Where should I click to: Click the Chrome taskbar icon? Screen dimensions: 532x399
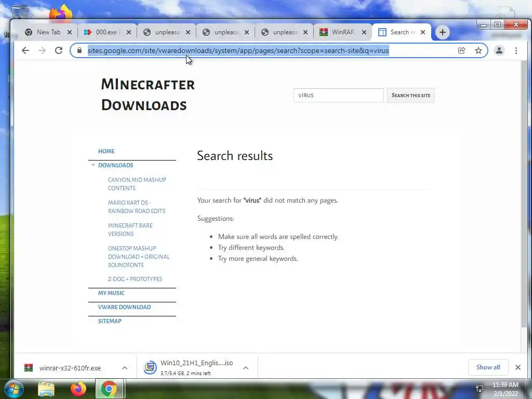click(x=109, y=389)
